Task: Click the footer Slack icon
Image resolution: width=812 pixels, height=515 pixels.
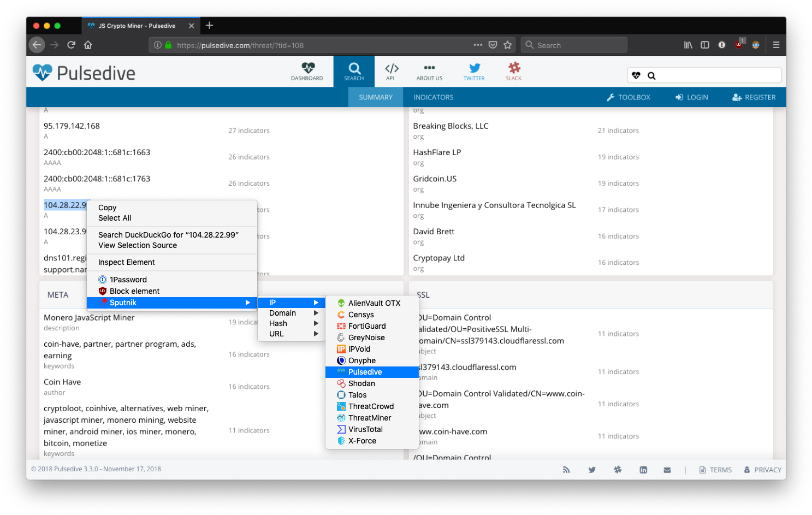Action: pyautogui.click(x=618, y=470)
